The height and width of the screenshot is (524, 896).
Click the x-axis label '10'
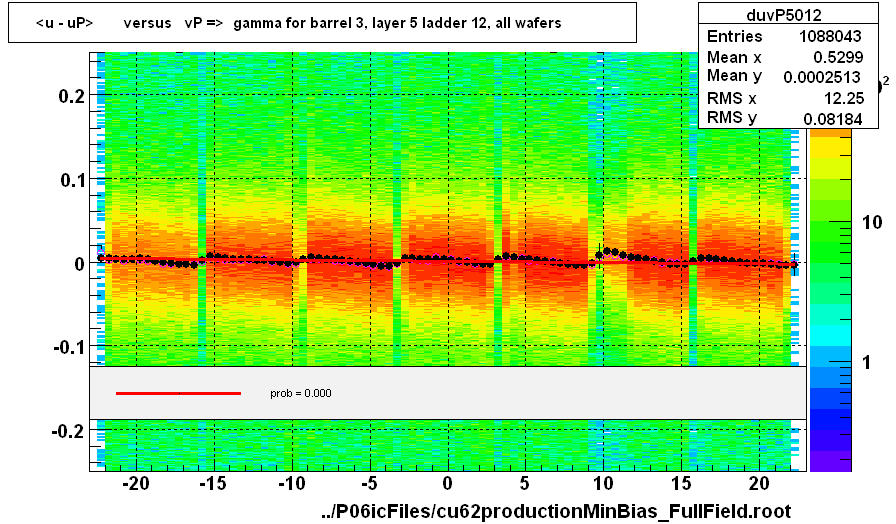(x=603, y=483)
